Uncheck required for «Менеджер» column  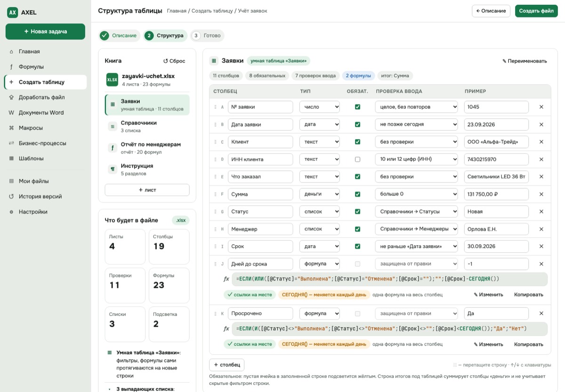357,229
